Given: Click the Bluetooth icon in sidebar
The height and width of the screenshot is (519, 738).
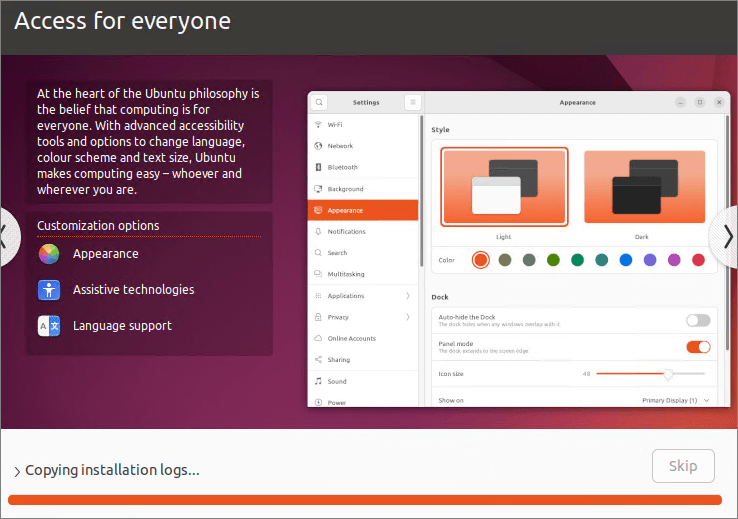Looking at the screenshot, I should [x=318, y=167].
